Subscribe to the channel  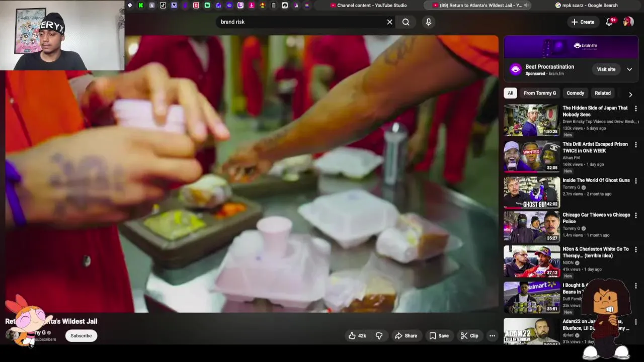point(81,336)
